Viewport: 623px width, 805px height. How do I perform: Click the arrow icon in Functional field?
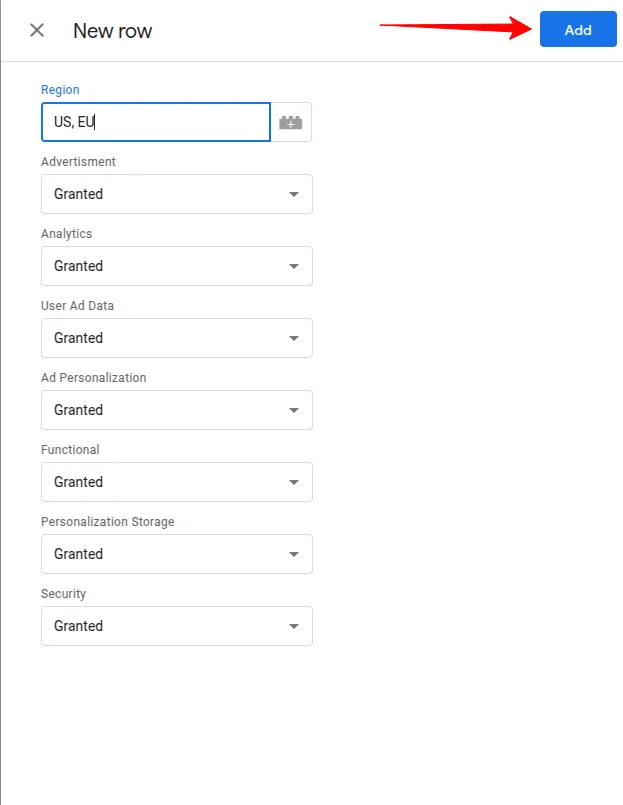coord(294,482)
